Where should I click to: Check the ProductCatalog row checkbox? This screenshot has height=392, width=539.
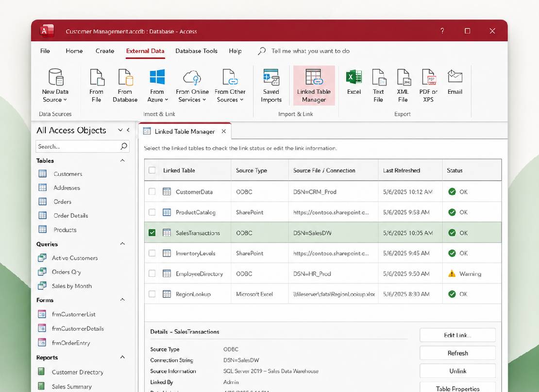click(x=152, y=212)
